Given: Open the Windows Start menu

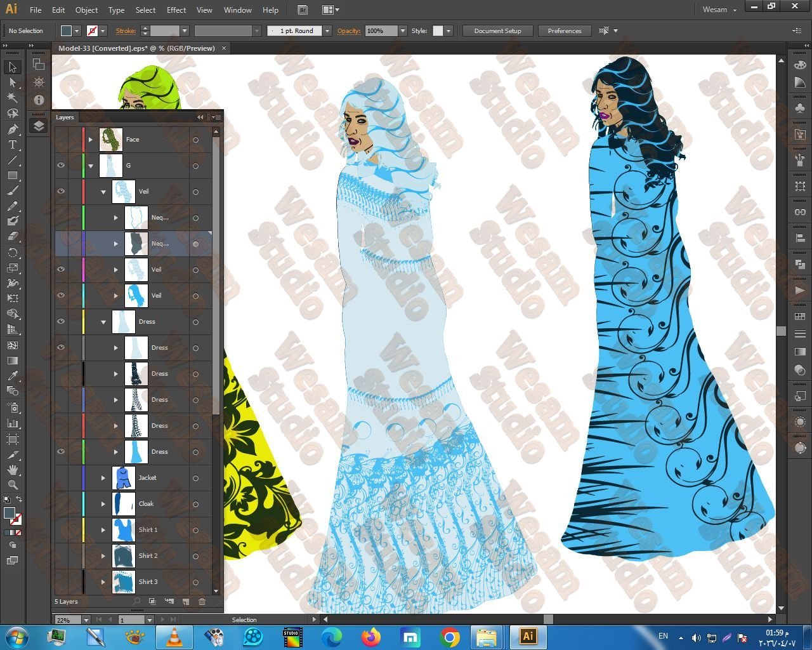Looking at the screenshot, I should [x=17, y=637].
